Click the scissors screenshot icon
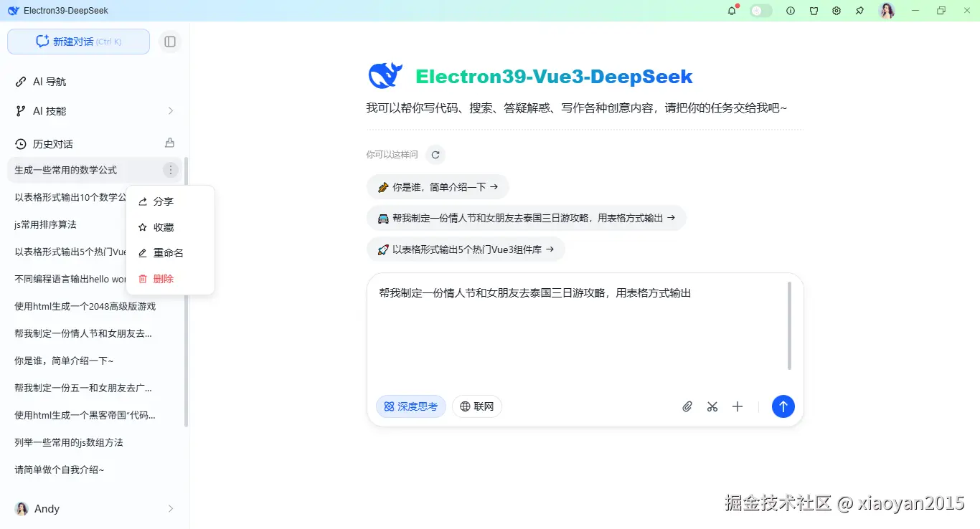The height and width of the screenshot is (529, 980). 712,406
